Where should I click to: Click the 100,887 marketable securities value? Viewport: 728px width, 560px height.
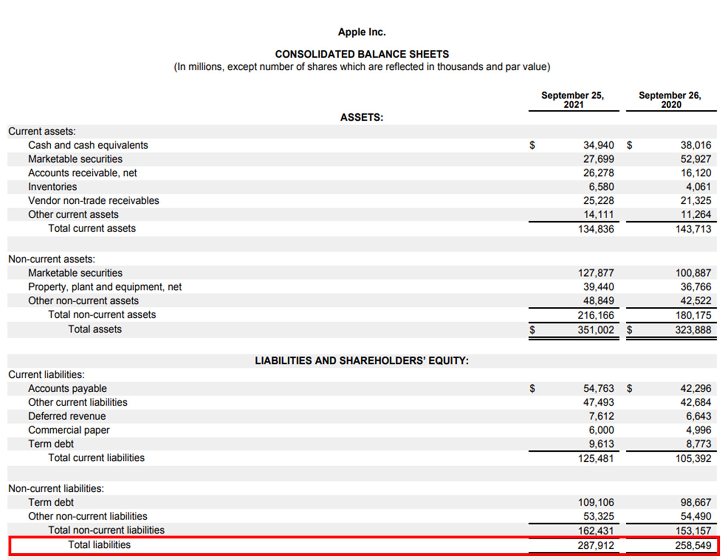pos(693,273)
